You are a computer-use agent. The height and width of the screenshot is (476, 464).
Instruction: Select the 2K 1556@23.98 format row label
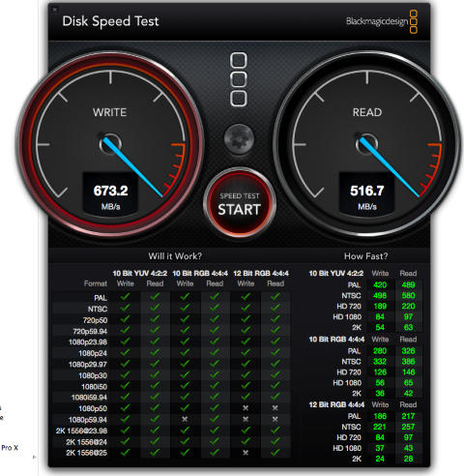[81, 431]
